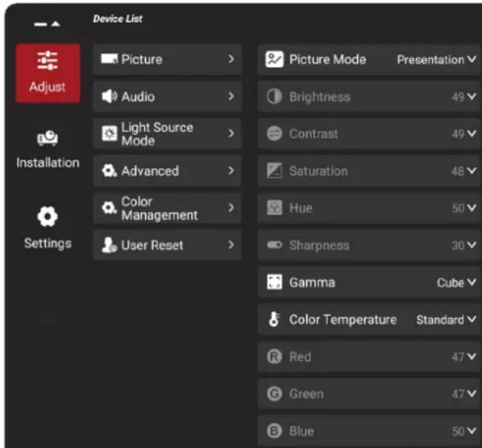
Task: Click the Color Management gear icon
Action: [x=110, y=208]
